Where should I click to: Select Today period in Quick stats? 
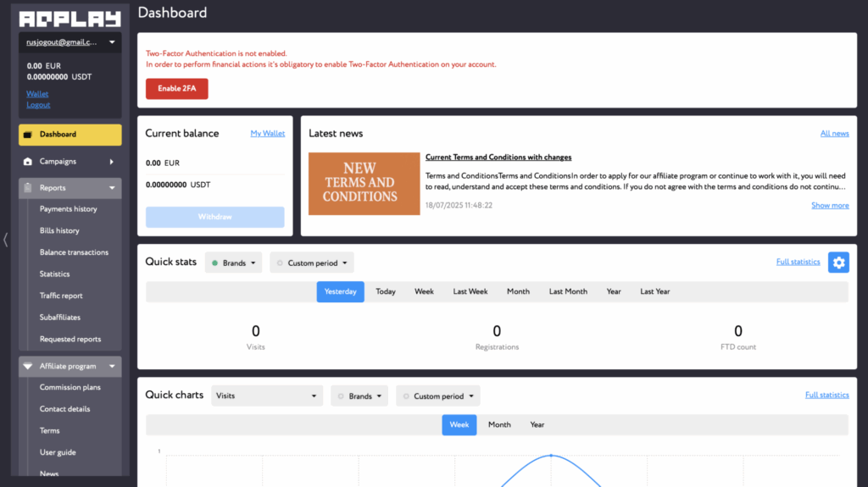386,291
